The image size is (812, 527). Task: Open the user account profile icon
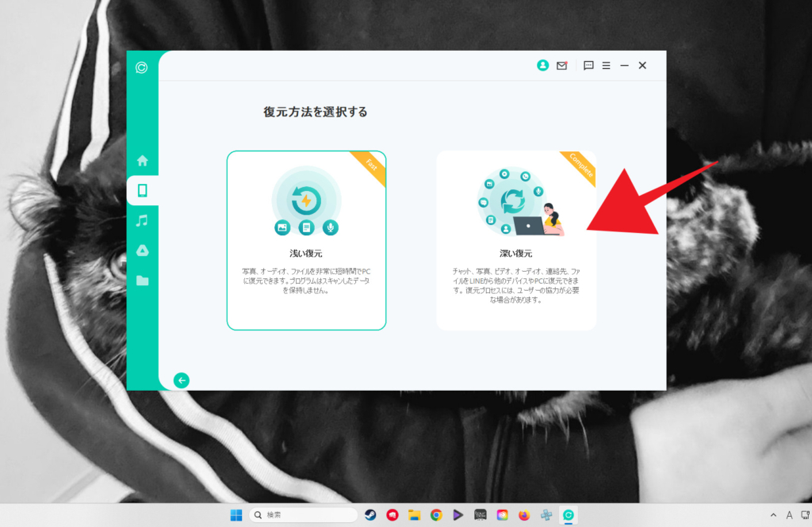[542, 66]
